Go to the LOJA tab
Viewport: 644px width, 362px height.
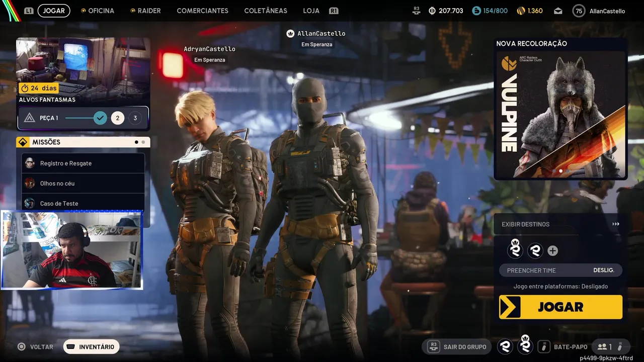311,11
